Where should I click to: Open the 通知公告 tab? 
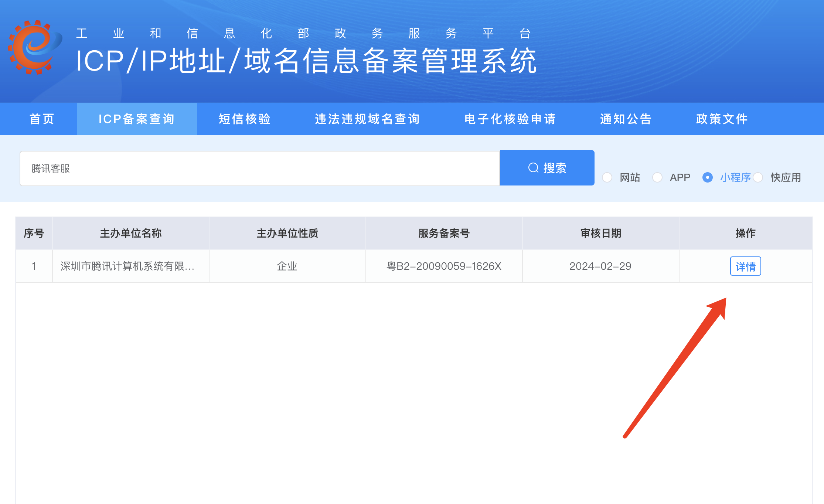[626, 119]
